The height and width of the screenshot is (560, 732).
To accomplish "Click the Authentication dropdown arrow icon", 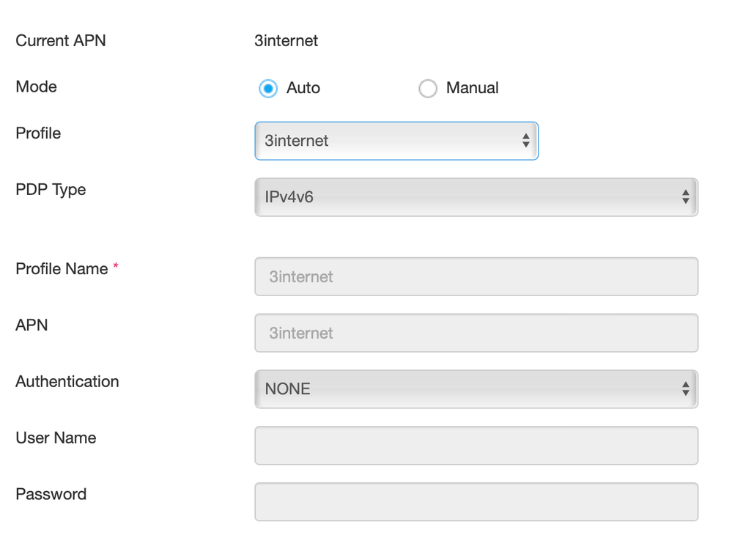I will [x=685, y=389].
